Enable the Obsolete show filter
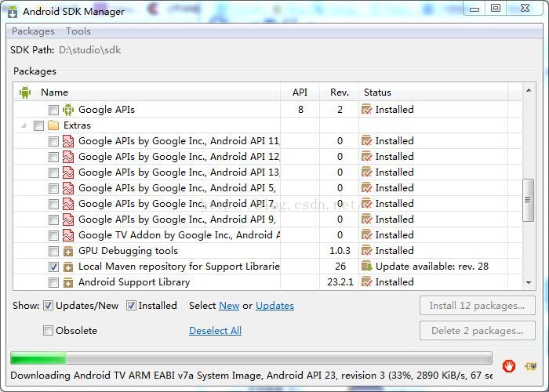This screenshot has width=549, height=392. 48,330
